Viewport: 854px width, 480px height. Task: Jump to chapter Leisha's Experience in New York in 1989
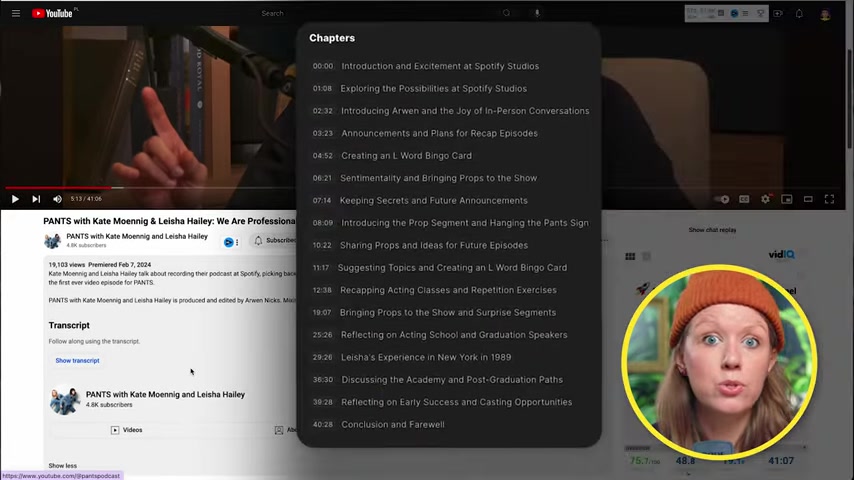(426, 357)
